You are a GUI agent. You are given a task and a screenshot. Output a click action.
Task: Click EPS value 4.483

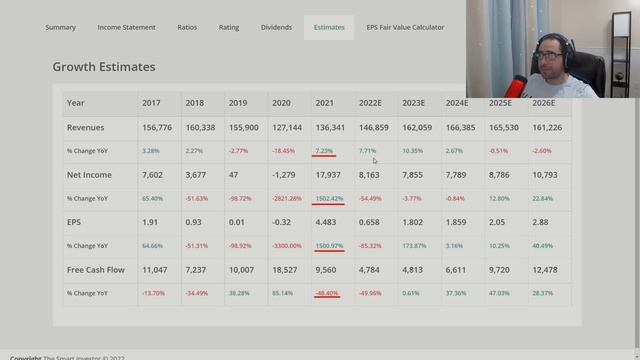326,222
